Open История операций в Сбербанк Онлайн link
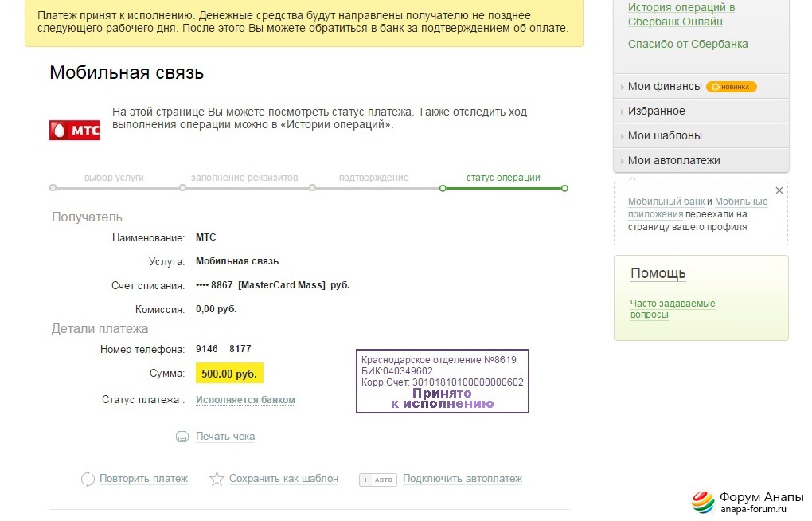Image resolution: width=812 pixels, height=521 pixels. 681,14
